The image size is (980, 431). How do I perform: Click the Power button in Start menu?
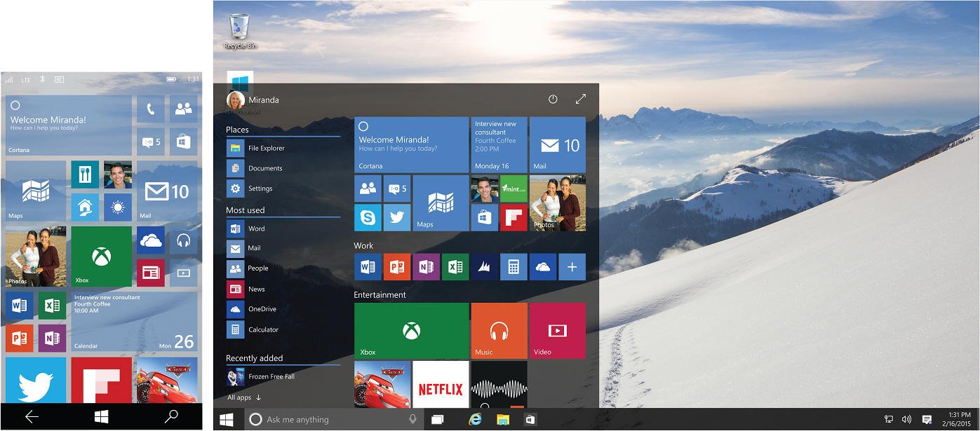pos(553,100)
